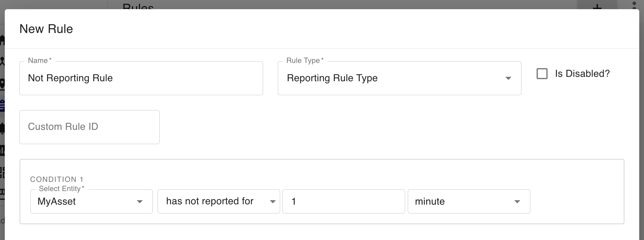The height and width of the screenshot is (240, 644).
Task: Open the bell notifications sidebar icon
Action: [2, 128]
